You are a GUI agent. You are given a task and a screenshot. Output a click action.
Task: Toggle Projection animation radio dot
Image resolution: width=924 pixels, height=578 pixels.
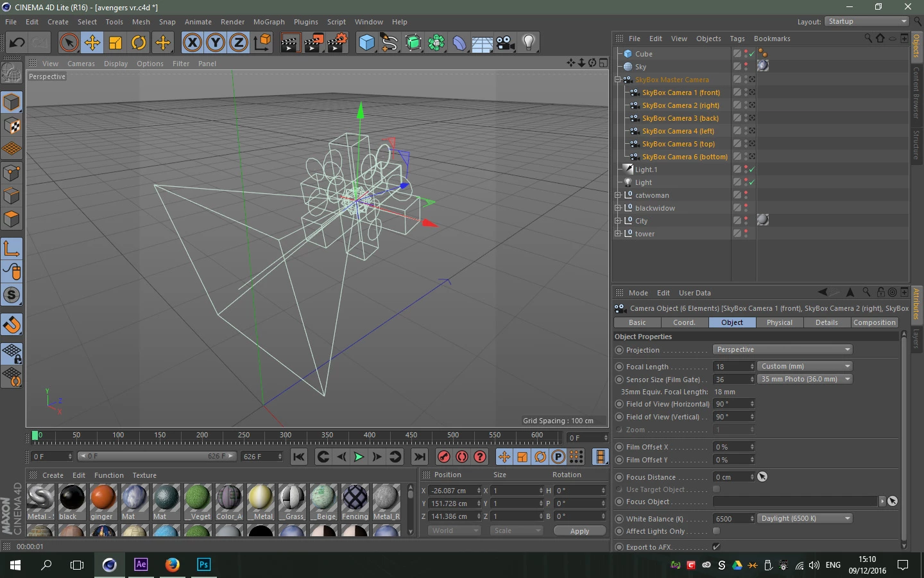[619, 350]
